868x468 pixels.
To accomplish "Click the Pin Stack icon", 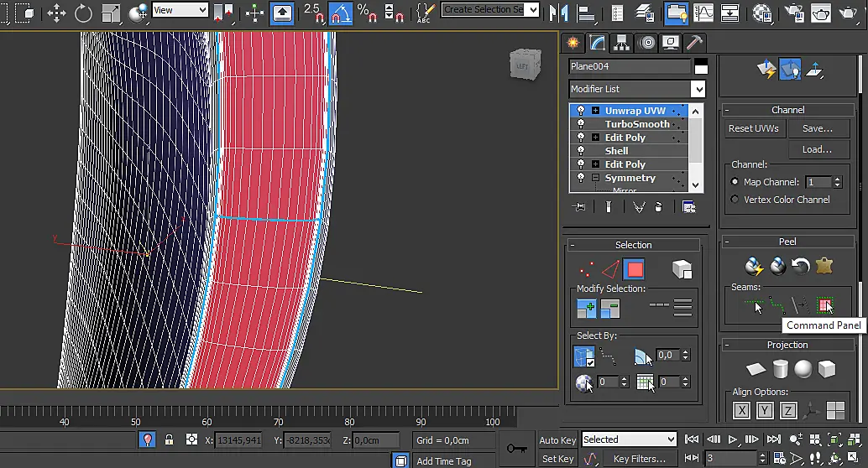I will click(x=579, y=207).
